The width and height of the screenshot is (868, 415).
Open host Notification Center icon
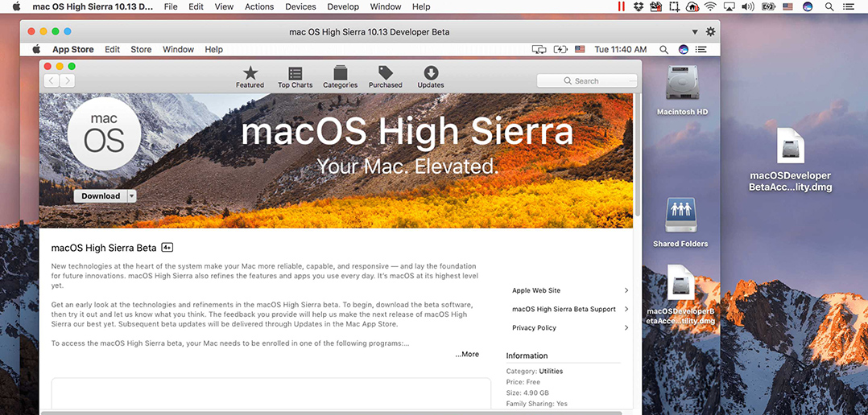(x=847, y=6)
